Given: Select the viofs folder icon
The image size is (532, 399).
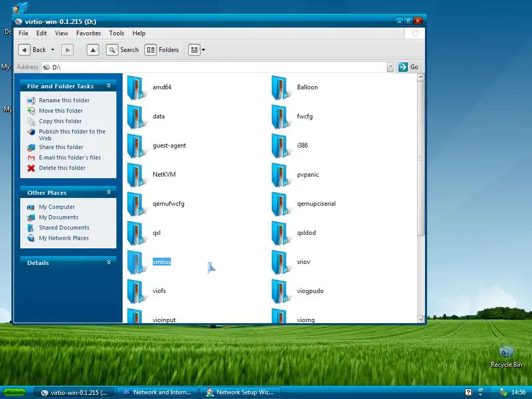Looking at the screenshot, I should pyautogui.click(x=137, y=292).
